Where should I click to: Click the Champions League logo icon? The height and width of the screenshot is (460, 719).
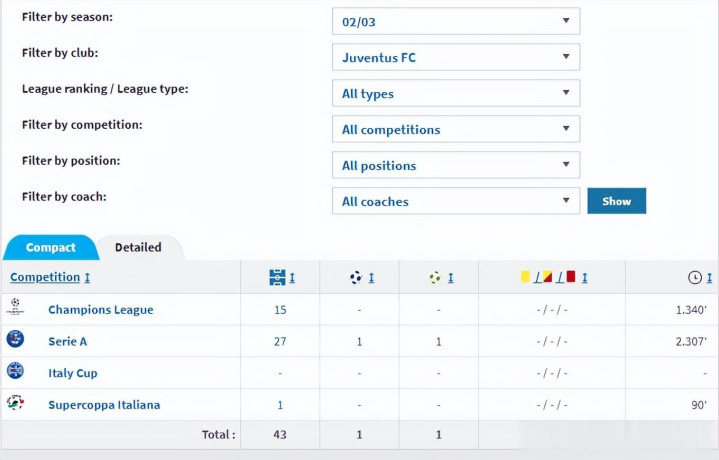coord(15,306)
